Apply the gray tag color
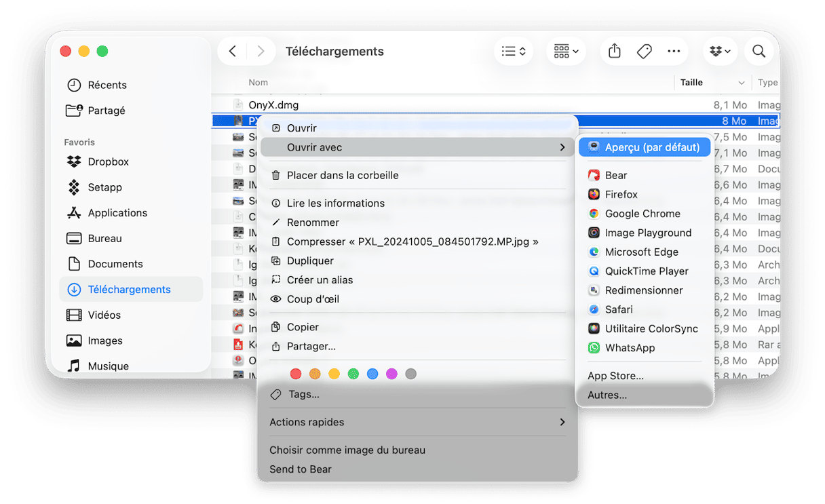The height and width of the screenshot is (504, 825). click(x=410, y=374)
